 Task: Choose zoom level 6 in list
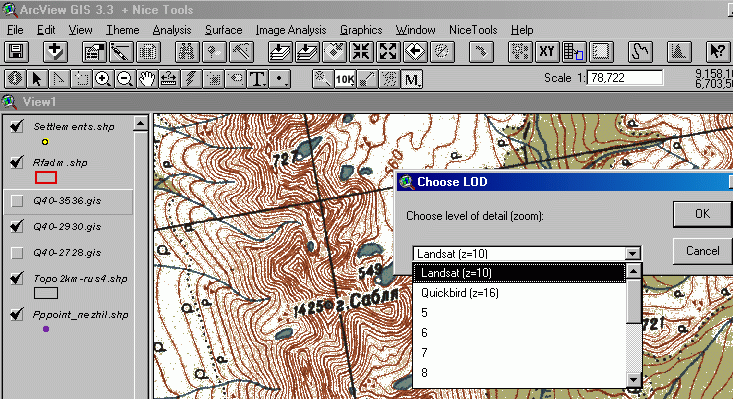point(519,333)
